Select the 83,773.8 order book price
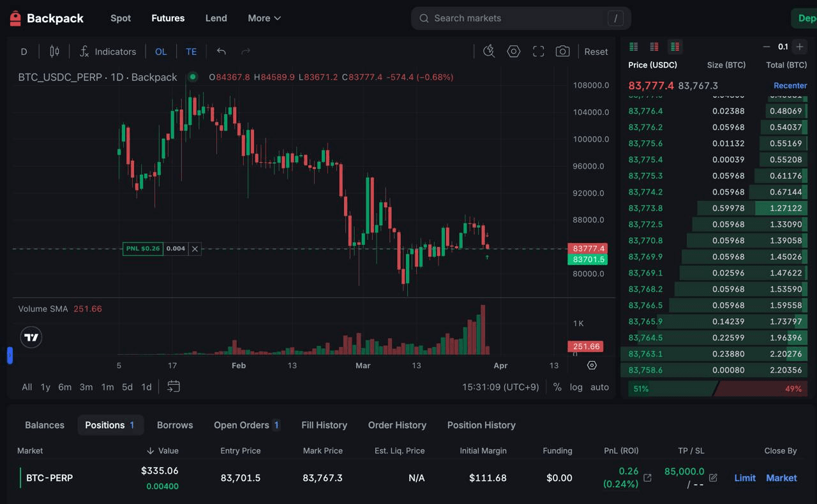817x504 pixels. tap(645, 208)
